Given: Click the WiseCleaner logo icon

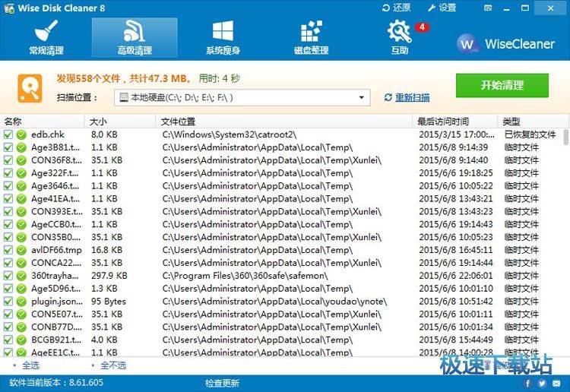Looking at the screenshot, I should click(467, 43).
